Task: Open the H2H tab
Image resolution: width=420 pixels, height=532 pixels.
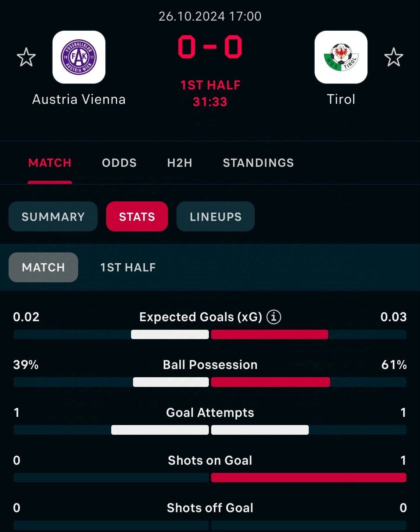Action: [x=180, y=163]
